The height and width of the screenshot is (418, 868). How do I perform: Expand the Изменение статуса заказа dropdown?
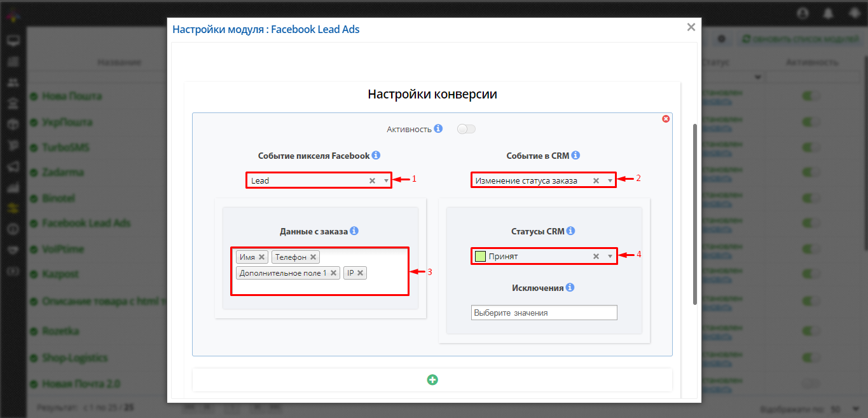click(x=610, y=181)
